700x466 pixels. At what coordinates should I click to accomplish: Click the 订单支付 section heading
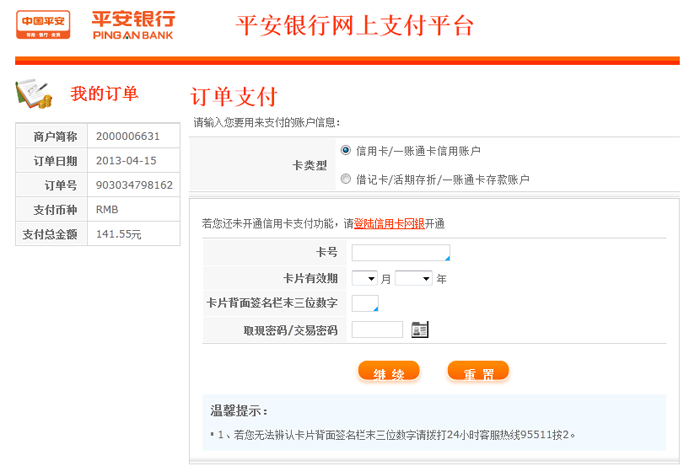233,97
